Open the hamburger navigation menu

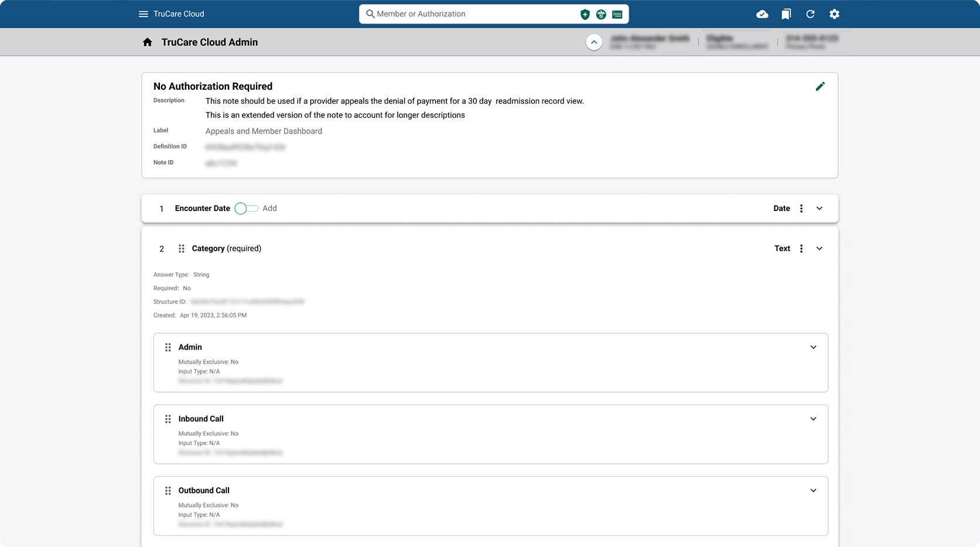pyautogui.click(x=143, y=14)
